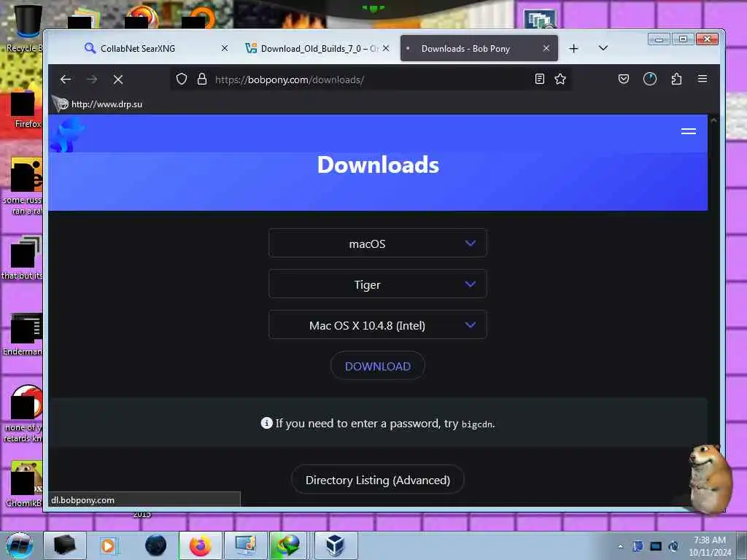Close the Downloads - Bob Pony tab

click(546, 48)
